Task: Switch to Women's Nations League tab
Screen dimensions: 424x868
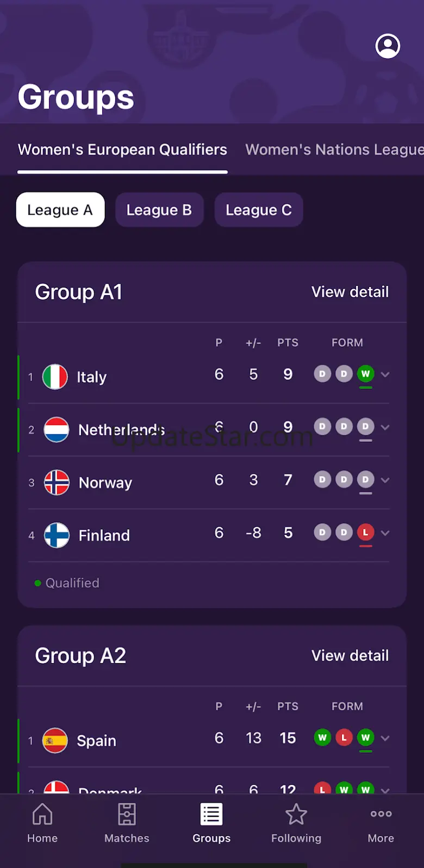Action: [x=334, y=149]
